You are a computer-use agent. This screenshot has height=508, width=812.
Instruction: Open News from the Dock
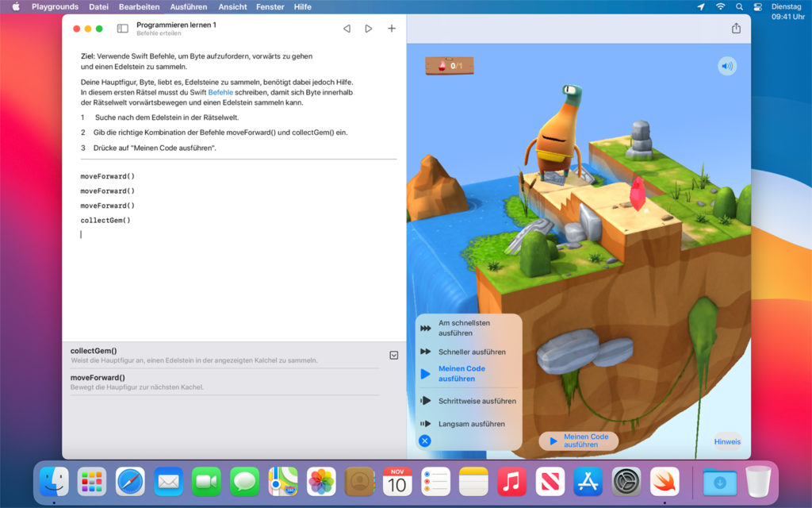pos(550,482)
